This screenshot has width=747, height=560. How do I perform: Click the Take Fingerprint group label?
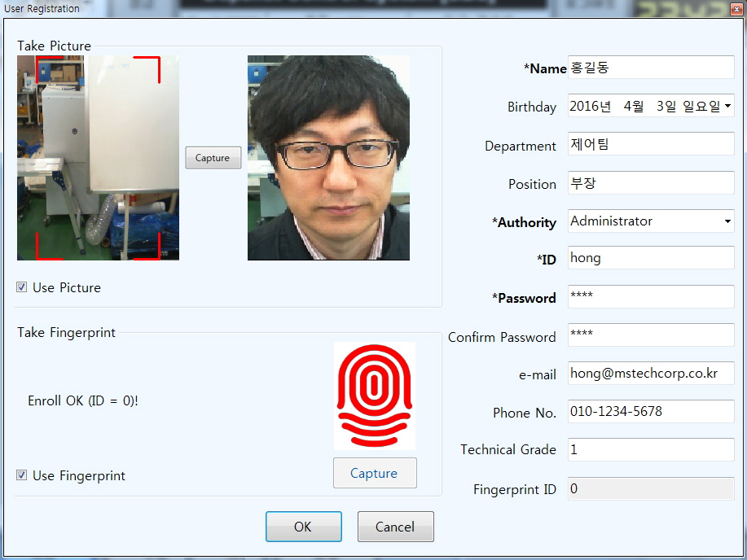pyautogui.click(x=66, y=332)
